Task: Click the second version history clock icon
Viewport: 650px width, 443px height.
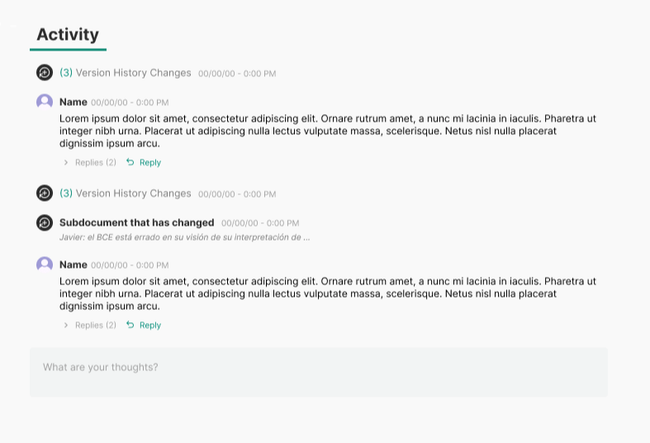Action: pos(44,193)
